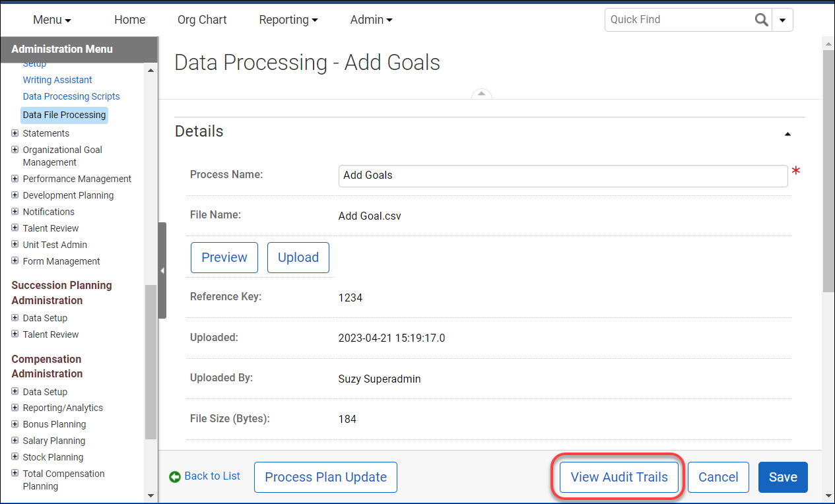
Task: Expand Performance Management in the sidebar
Action: click(x=16, y=179)
